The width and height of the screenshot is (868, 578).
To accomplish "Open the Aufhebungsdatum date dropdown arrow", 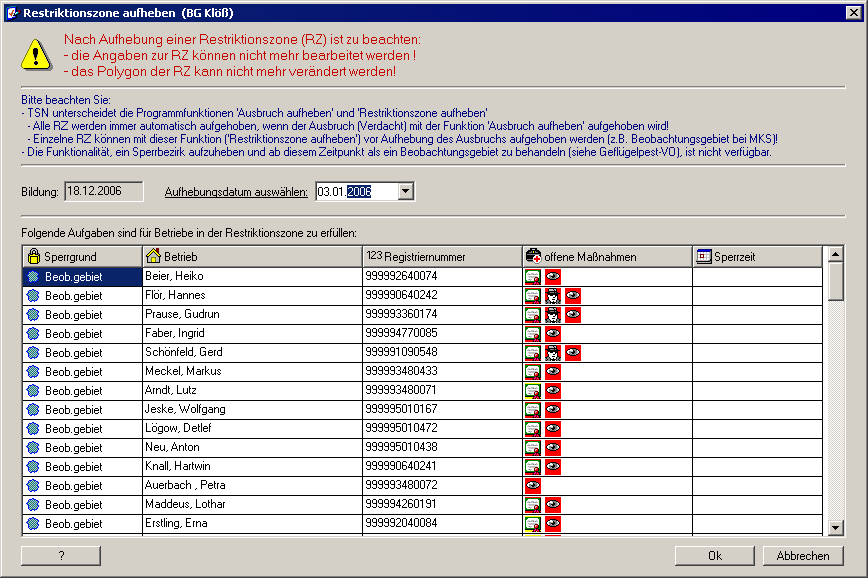I will 406,192.
